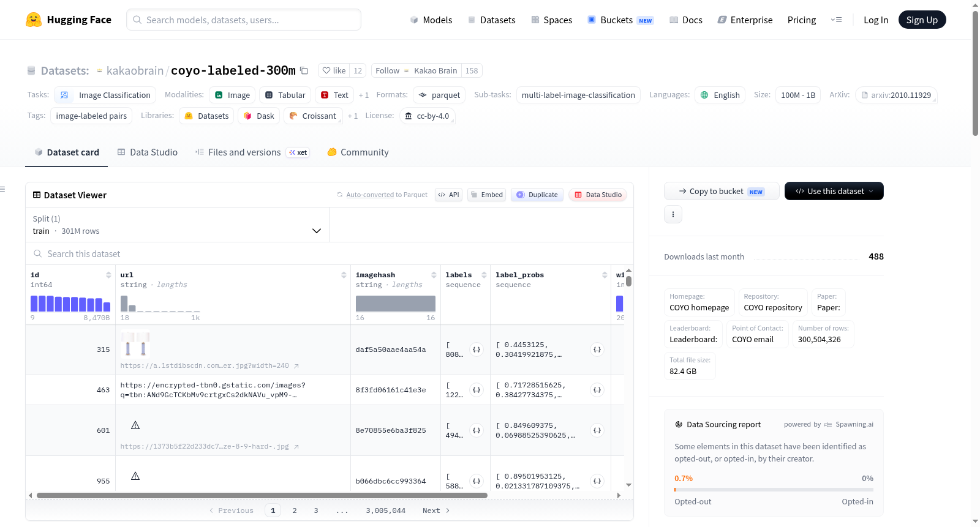Screen dimensions: 980x527
Task: Open external link for the 1stdibscdn URL
Action: (296, 366)
